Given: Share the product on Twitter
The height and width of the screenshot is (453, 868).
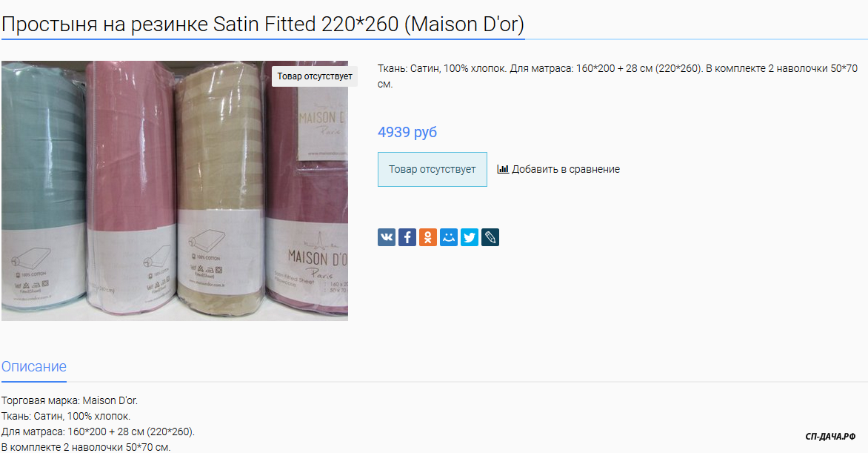Looking at the screenshot, I should pos(470,237).
